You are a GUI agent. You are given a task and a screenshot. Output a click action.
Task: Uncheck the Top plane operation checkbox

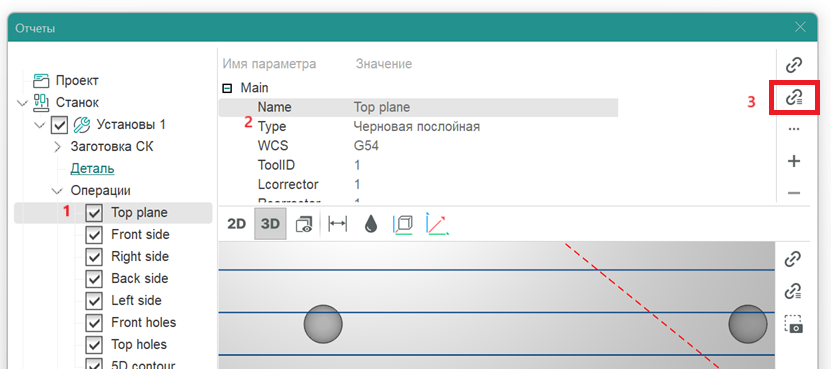[94, 213]
